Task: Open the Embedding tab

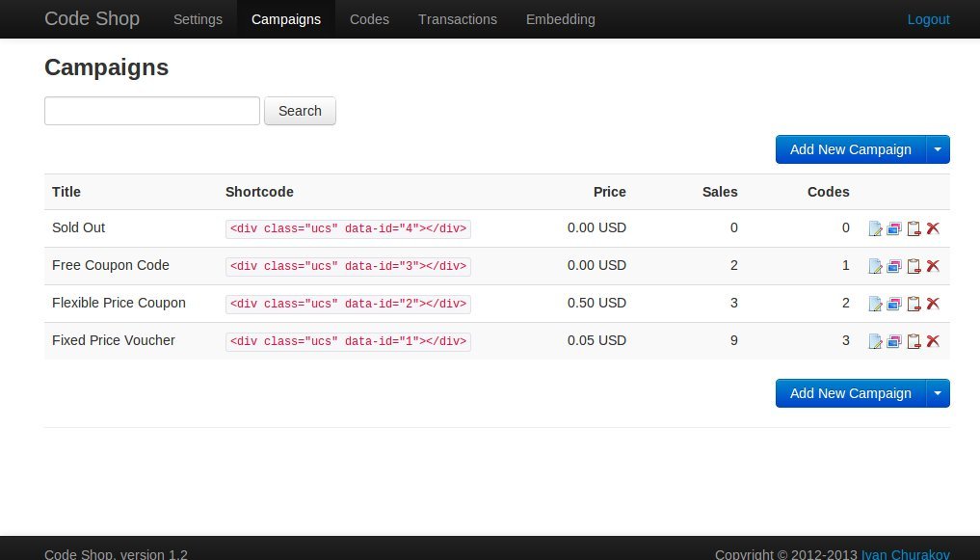Action: point(560,19)
